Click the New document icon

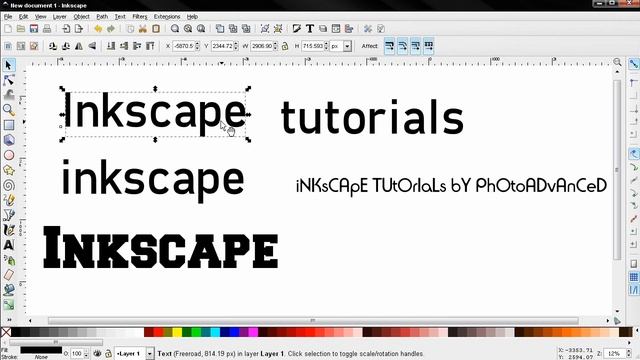coord(8,29)
